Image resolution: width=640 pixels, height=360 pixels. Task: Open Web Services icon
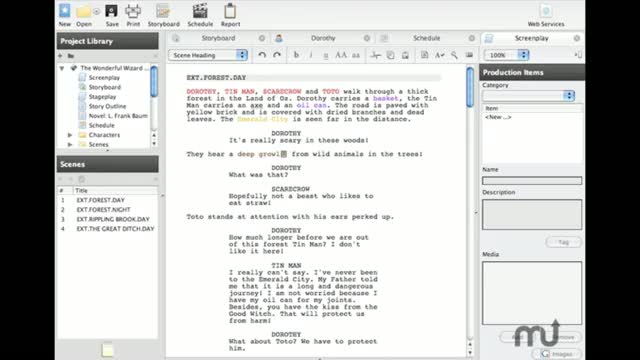point(546,11)
